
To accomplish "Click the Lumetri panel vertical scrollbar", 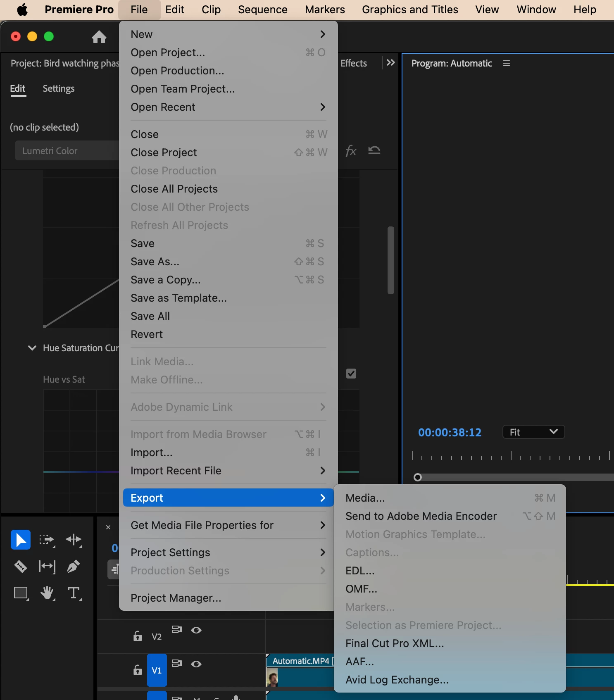I will pos(391,260).
